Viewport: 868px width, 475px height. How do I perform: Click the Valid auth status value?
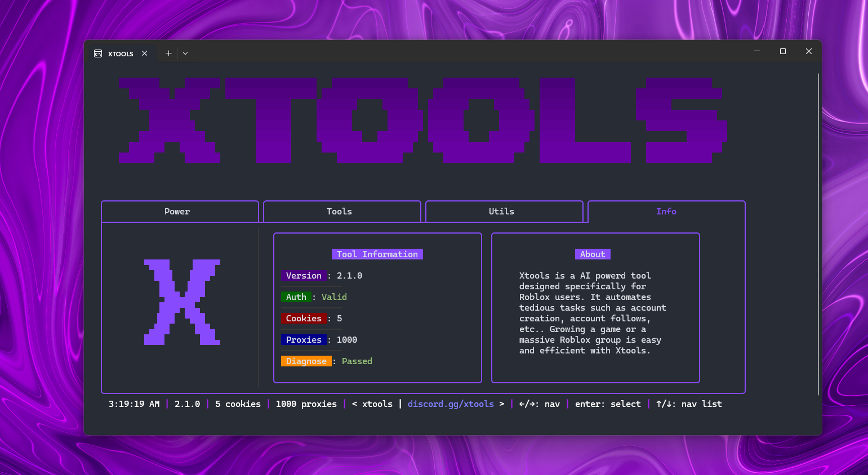(334, 297)
